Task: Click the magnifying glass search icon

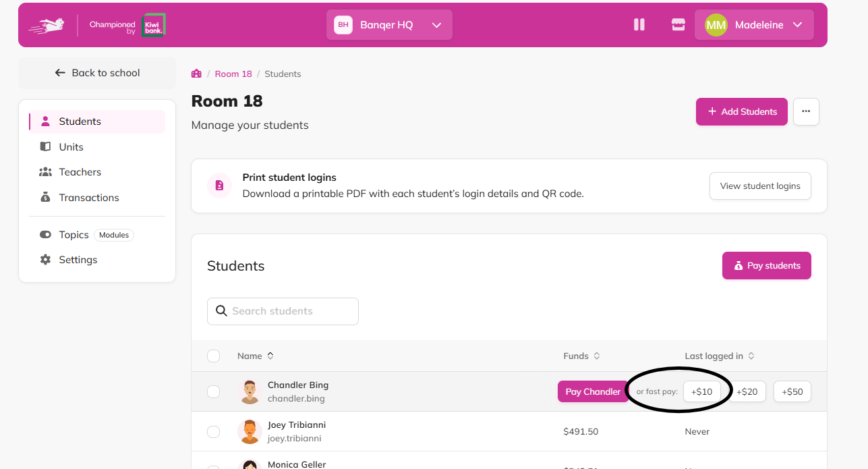Action: (x=221, y=311)
